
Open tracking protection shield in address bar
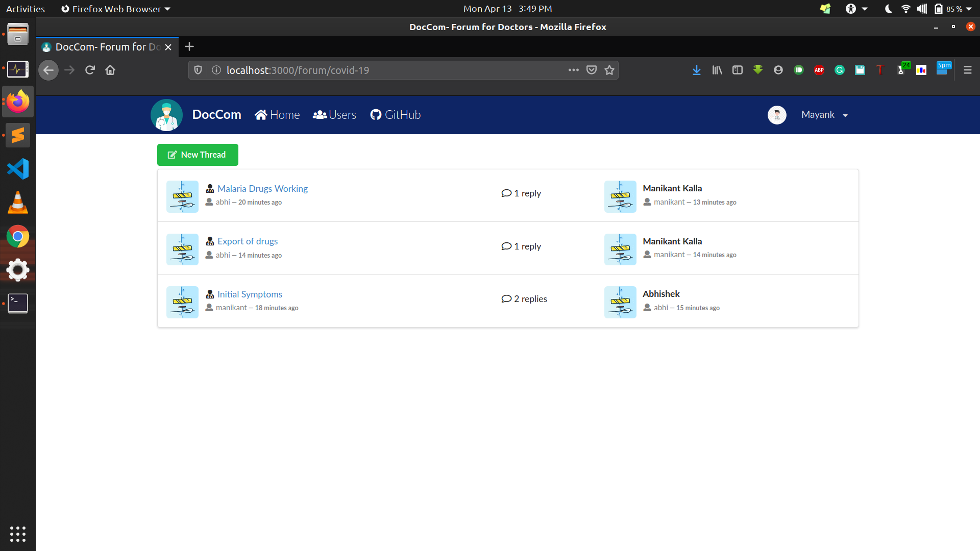(198, 70)
